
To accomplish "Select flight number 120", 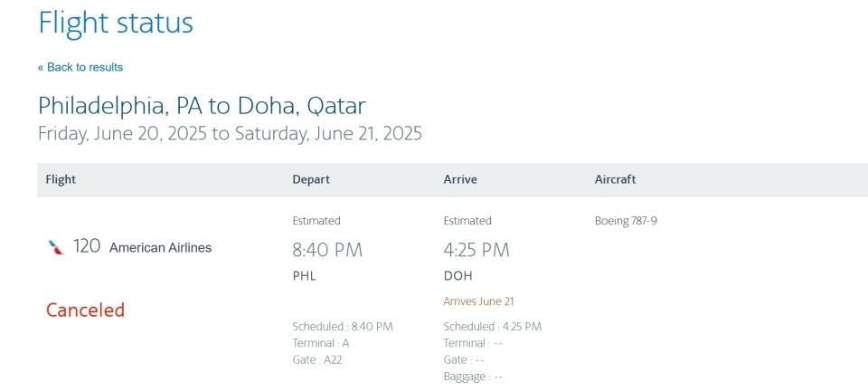I will tap(87, 246).
